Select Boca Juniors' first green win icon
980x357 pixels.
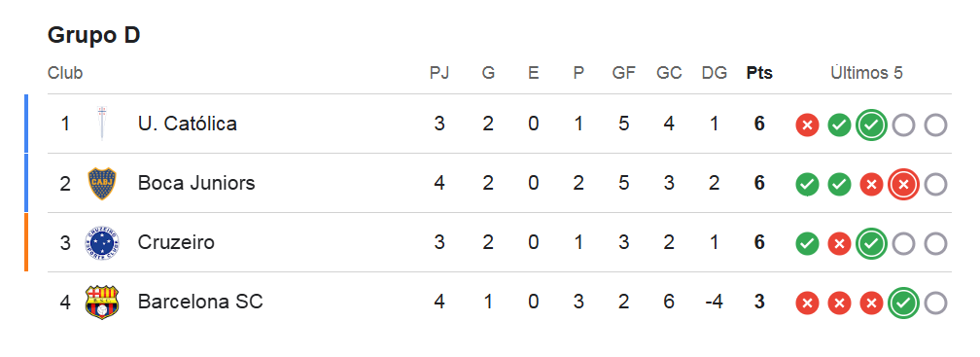coord(808,185)
